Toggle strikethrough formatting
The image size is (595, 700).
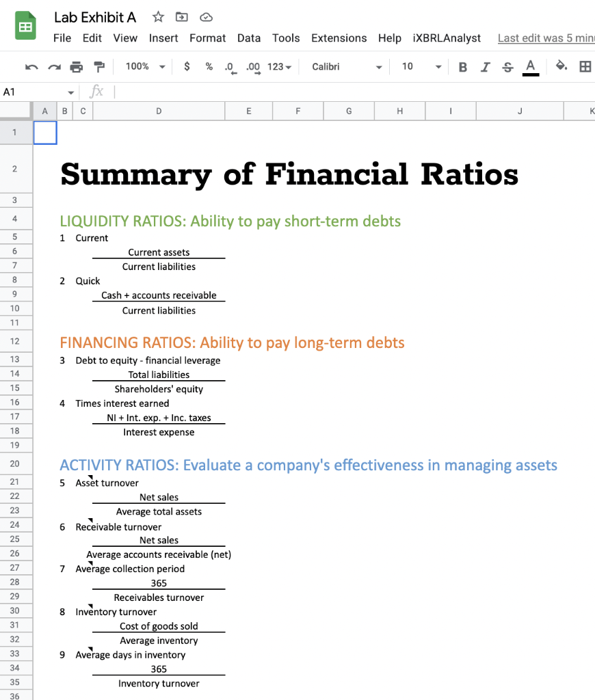tap(507, 67)
